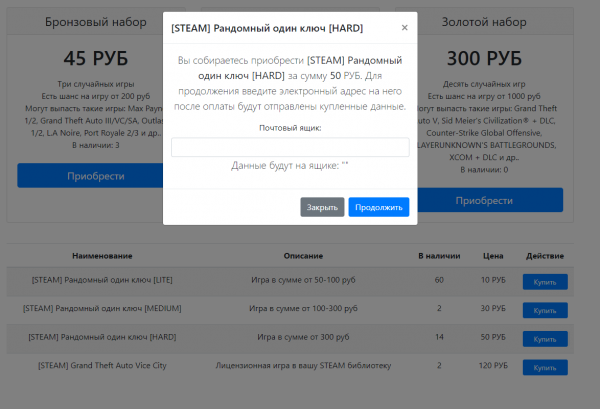Click the row name [STEAM] Рандомный один ключ [LITE]
The image size is (600, 409).
pos(102,280)
